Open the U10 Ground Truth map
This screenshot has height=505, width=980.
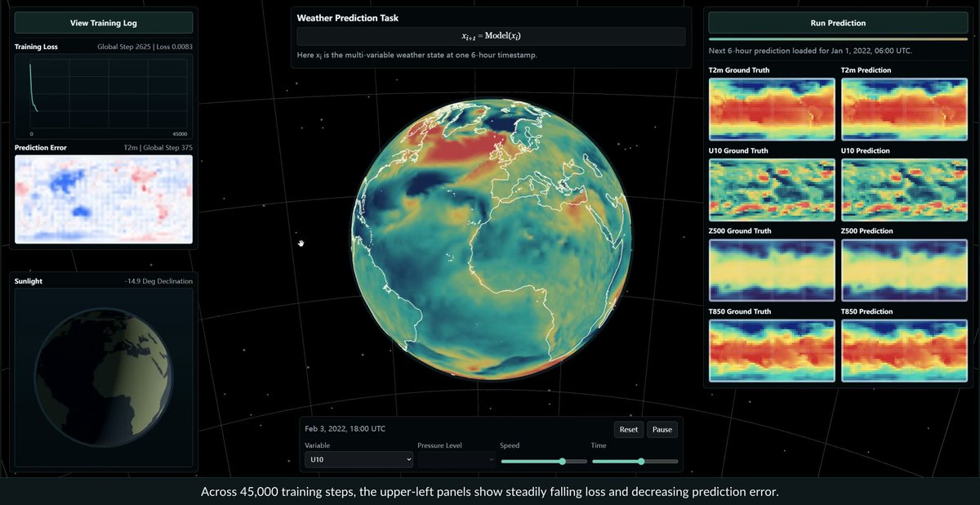(773, 190)
